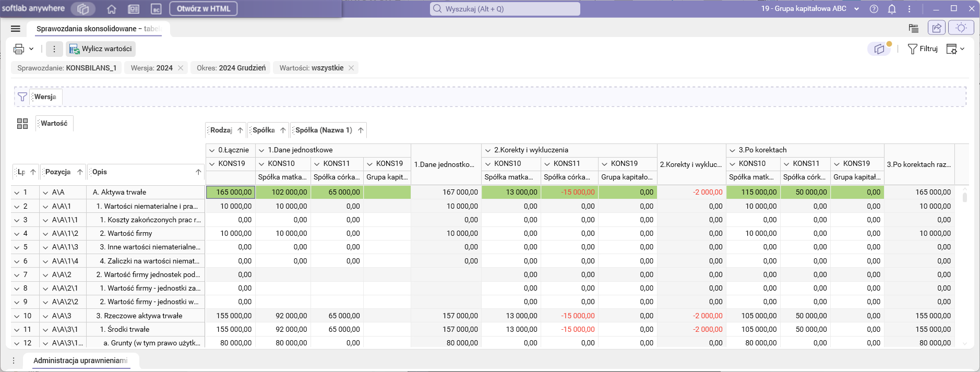
Task: Collapse the 2.Korekty i wykluczenia column group
Action: [488, 150]
